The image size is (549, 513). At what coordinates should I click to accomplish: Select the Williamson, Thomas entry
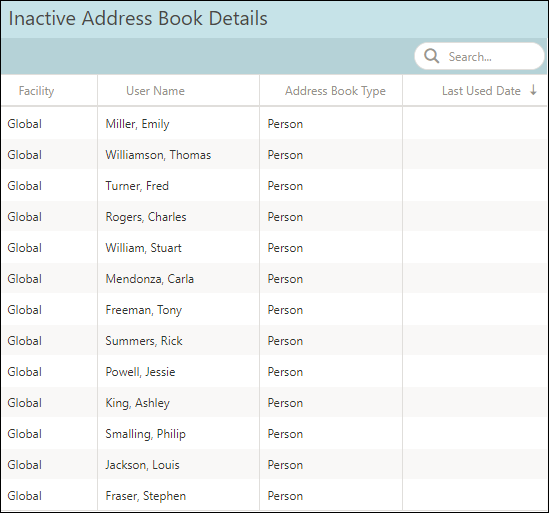point(158,155)
